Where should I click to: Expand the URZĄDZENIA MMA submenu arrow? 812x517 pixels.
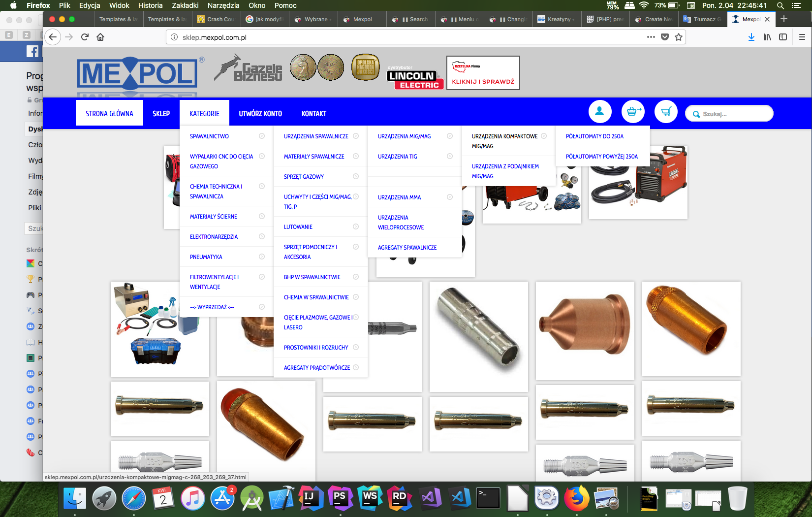(450, 197)
